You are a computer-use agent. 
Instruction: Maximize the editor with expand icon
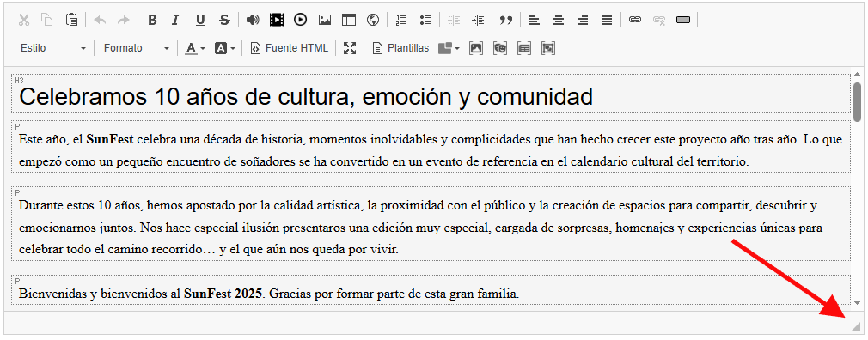(x=349, y=48)
